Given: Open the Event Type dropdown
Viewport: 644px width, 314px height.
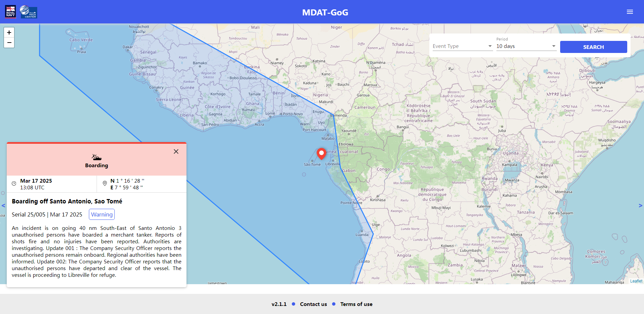Looking at the screenshot, I should (462, 46).
